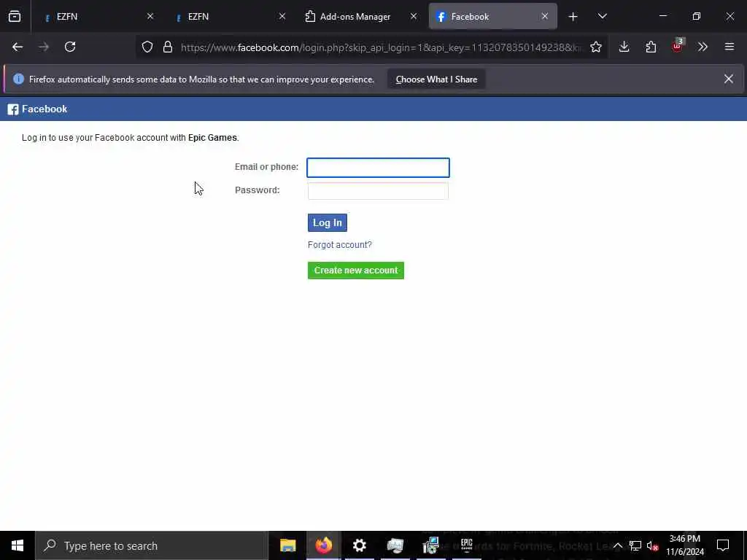Click the notification info icon
Image resolution: width=747 pixels, height=560 pixels.
coord(18,79)
